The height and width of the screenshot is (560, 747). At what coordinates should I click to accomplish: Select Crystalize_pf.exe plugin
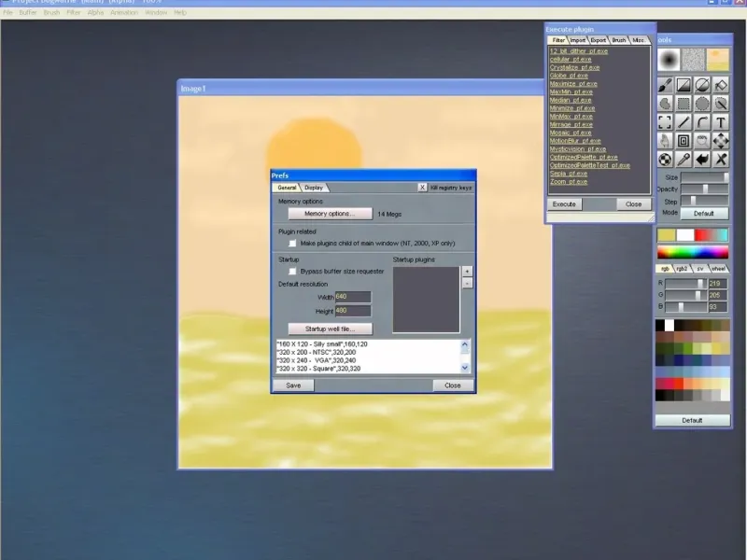(574, 67)
